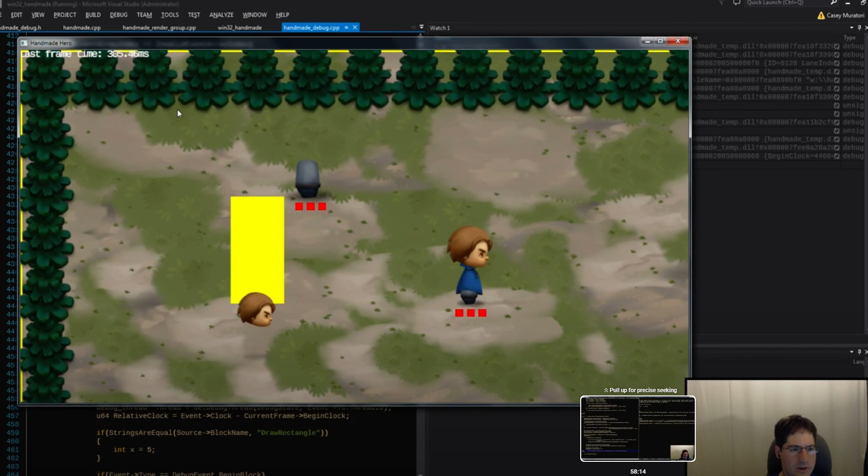The image size is (868, 476).
Task: Open the BUILD menu
Action: [x=93, y=15]
